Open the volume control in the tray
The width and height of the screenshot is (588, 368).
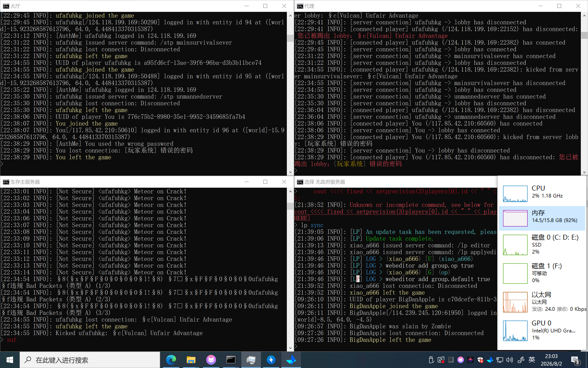click(x=510, y=360)
